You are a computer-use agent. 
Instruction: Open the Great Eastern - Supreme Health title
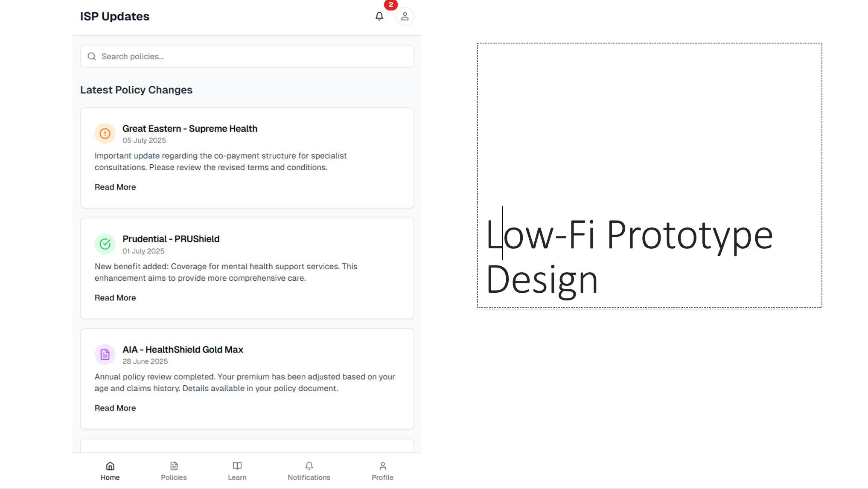[190, 128]
